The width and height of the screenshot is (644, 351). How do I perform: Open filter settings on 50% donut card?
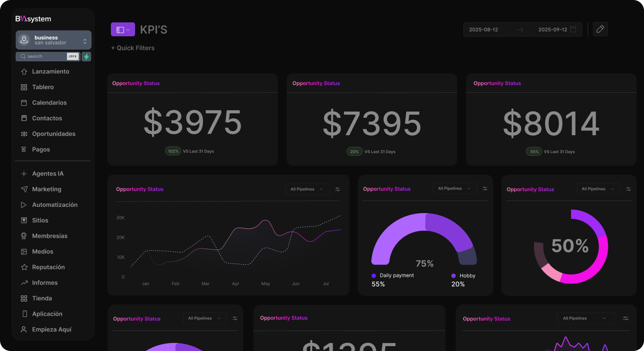point(628,189)
